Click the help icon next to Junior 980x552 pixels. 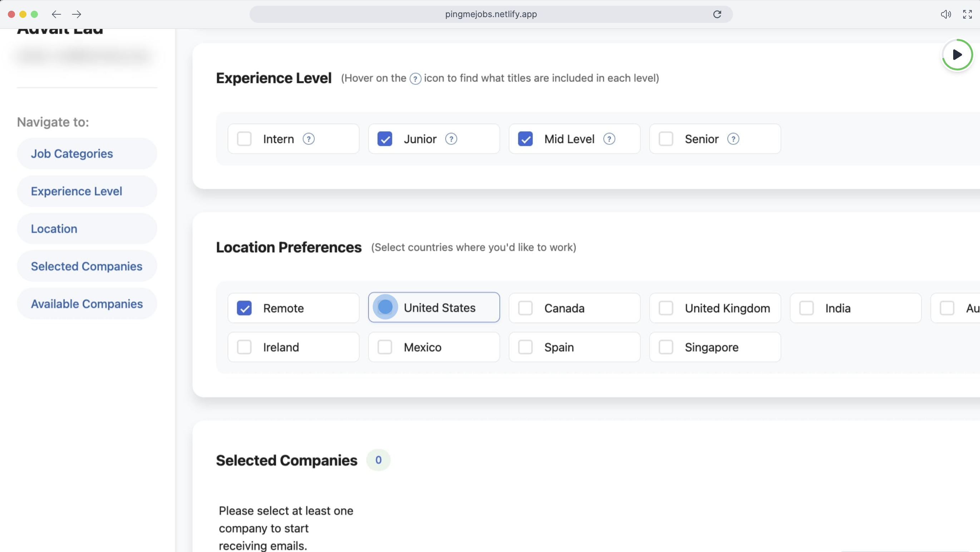point(451,139)
